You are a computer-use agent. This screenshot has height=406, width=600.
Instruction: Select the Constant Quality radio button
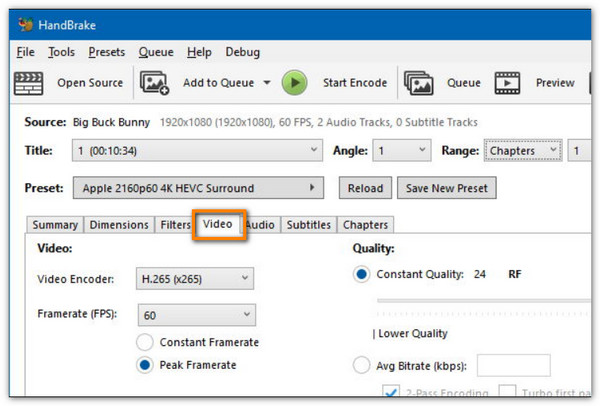point(361,274)
